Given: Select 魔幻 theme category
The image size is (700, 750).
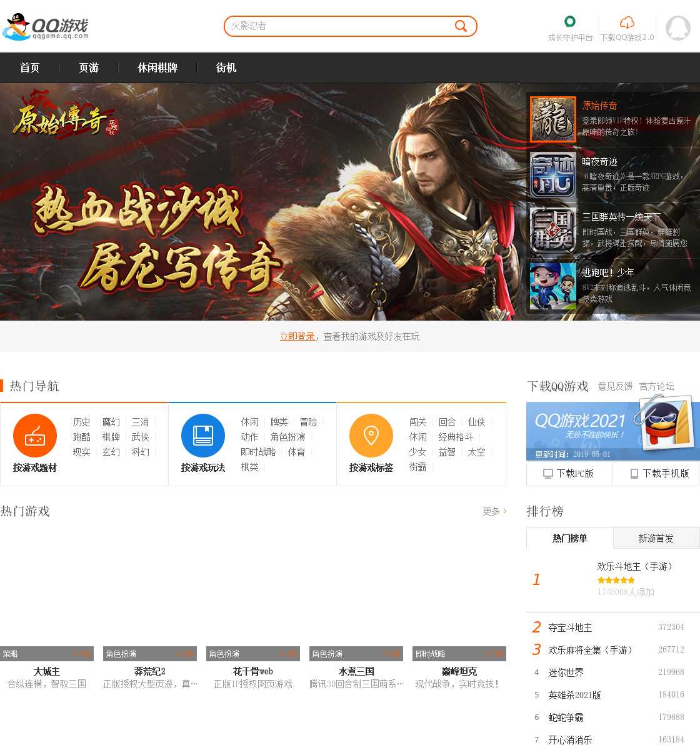Looking at the screenshot, I should 111,422.
